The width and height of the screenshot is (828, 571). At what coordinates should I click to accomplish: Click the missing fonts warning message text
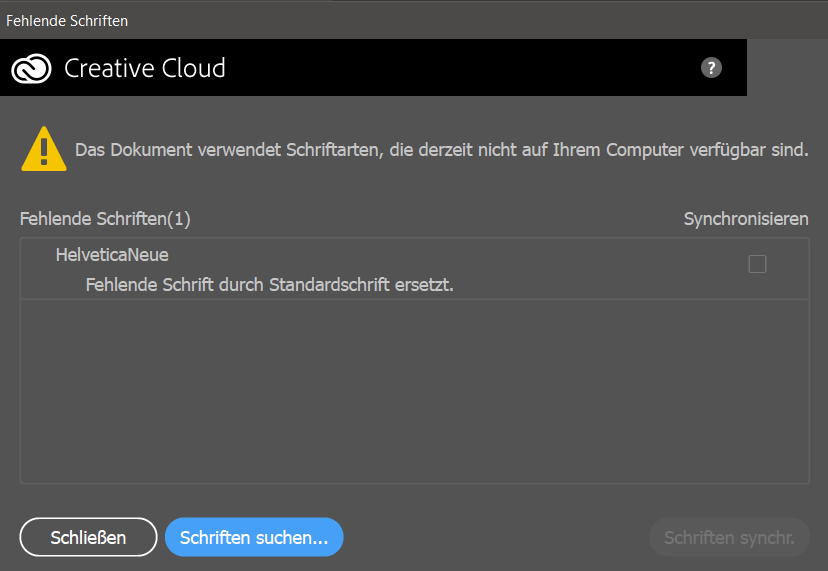pyautogui.click(x=441, y=151)
